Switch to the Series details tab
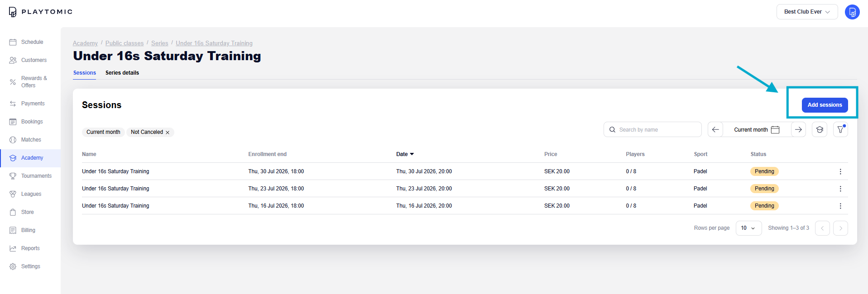The height and width of the screenshot is (294, 868). pos(122,73)
